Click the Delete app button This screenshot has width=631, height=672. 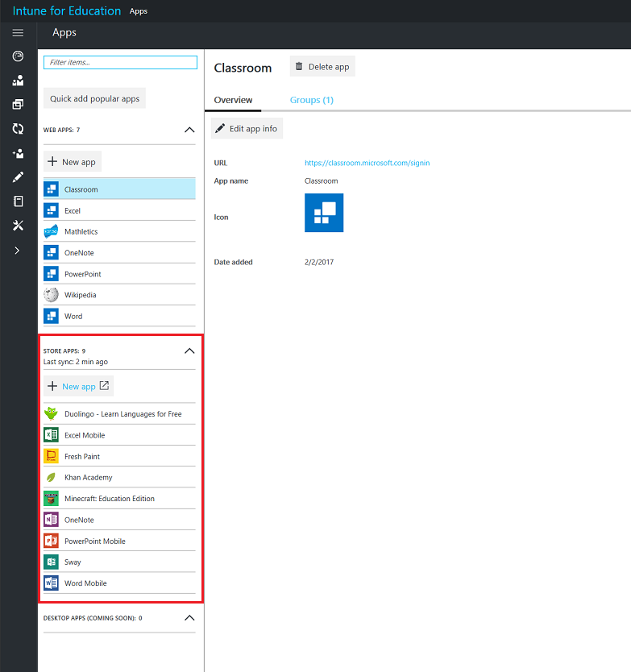(x=322, y=66)
